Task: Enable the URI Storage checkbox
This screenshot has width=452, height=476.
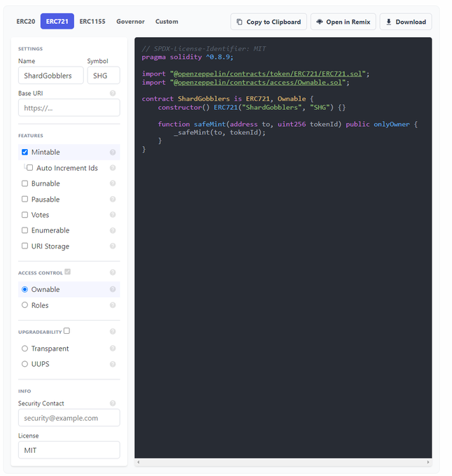Action: [25, 246]
